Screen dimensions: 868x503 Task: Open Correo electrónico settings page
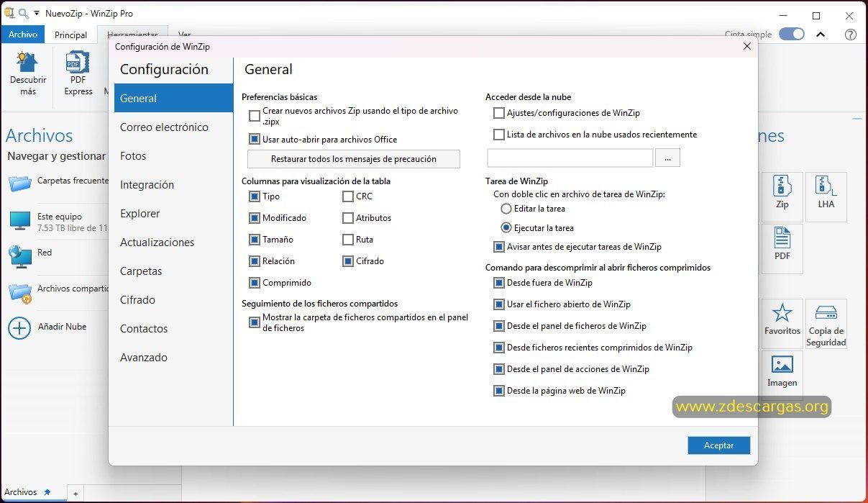173,127
